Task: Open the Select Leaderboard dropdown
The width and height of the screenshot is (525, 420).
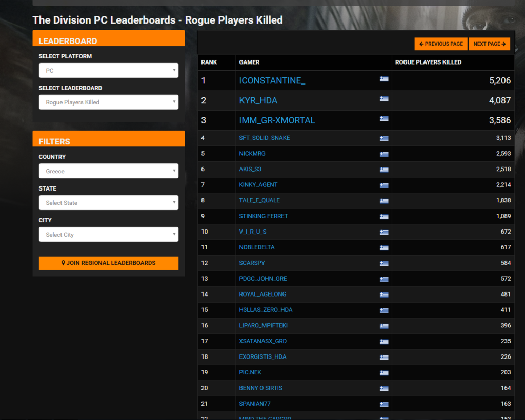Action: click(108, 102)
